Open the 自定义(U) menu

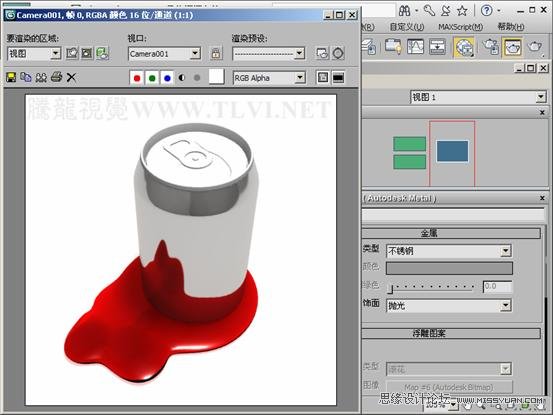[407, 27]
